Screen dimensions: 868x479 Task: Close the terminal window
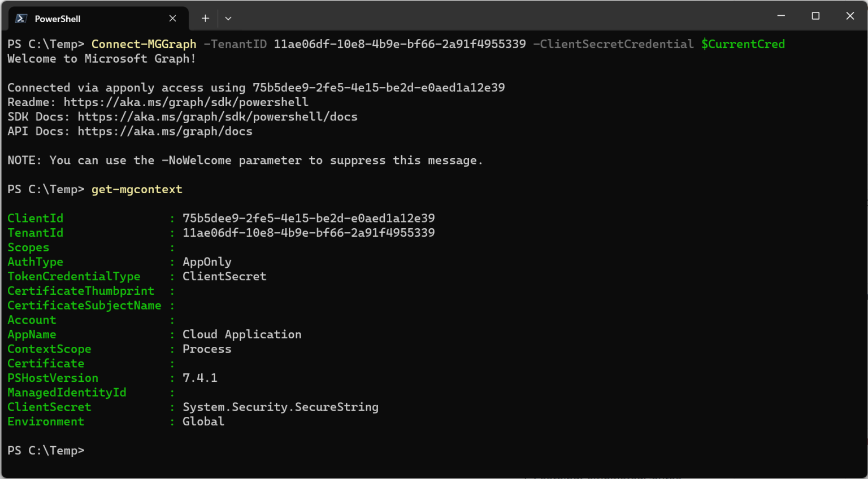point(850,16)
